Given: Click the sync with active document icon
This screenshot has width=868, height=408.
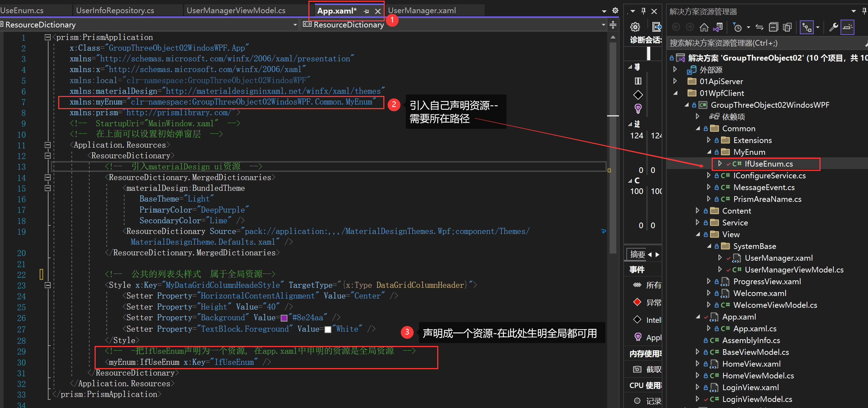Looking at the screenshot, I should click(759, 27).
